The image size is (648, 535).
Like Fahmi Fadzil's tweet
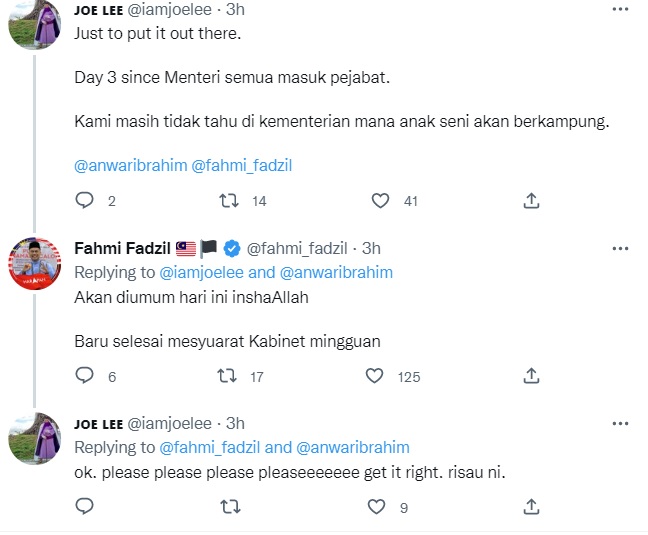coord(375,377)
